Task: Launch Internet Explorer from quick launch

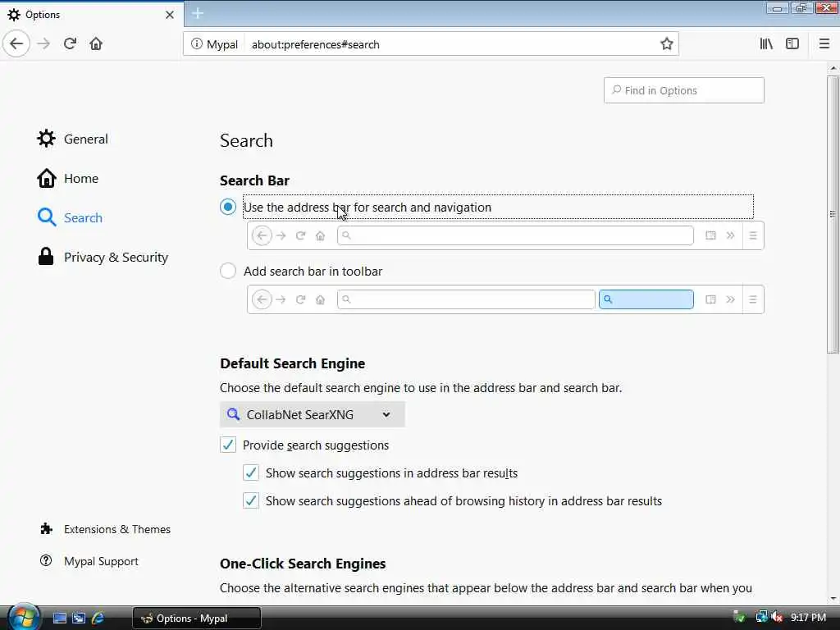Action: coord(98,619)
